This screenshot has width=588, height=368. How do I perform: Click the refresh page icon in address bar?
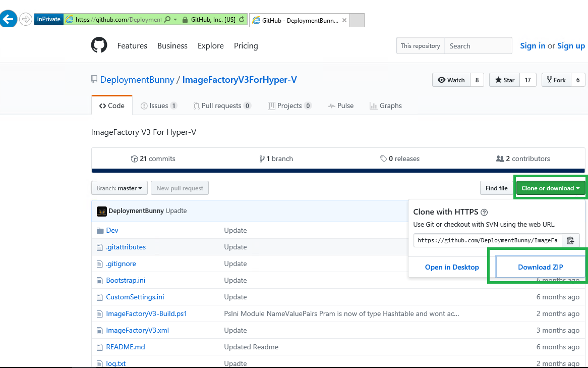[x=242, y=20]
